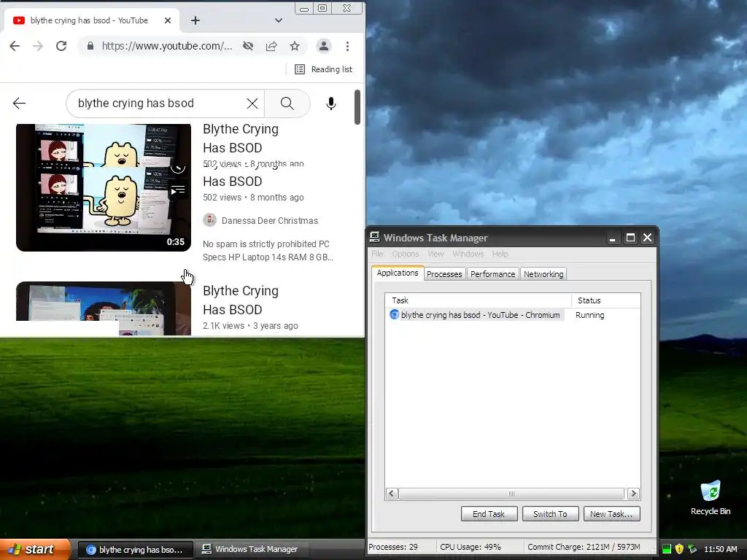
Task: Open the video title with 2.1K views
Action: tap(241, 300)
